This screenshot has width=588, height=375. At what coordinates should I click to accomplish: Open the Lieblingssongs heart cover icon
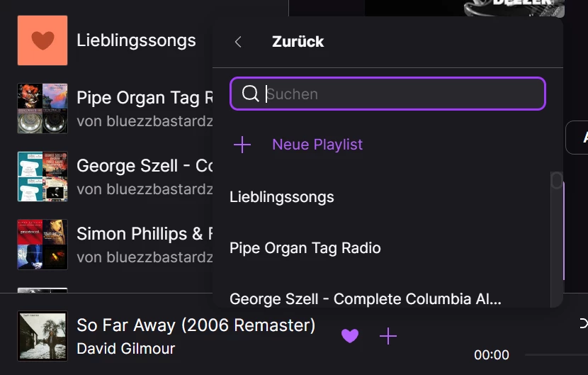click(43, 40)
